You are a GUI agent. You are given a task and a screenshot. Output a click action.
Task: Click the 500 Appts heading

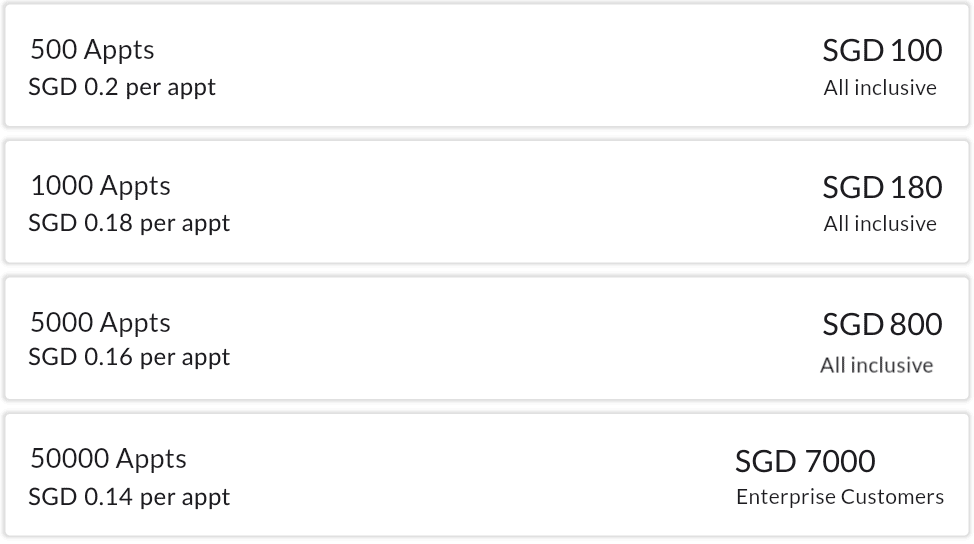pyautogui.click(x=92, y=50)
